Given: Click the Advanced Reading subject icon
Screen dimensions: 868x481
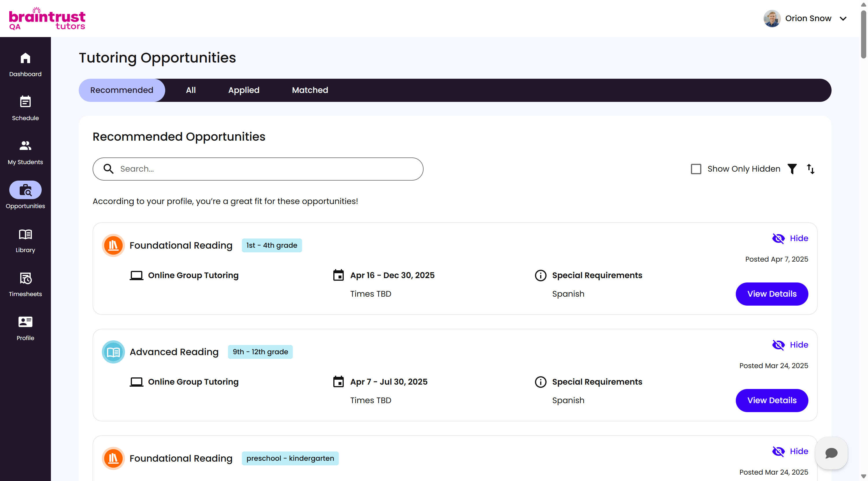Looking at the screenshot, I should [x=113, y=352].
